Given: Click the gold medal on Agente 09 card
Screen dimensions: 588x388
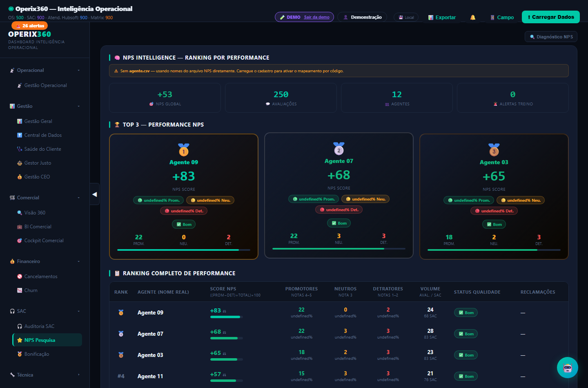Looking at the screenshot, I should pyautogui.click(x=184, y=150).
